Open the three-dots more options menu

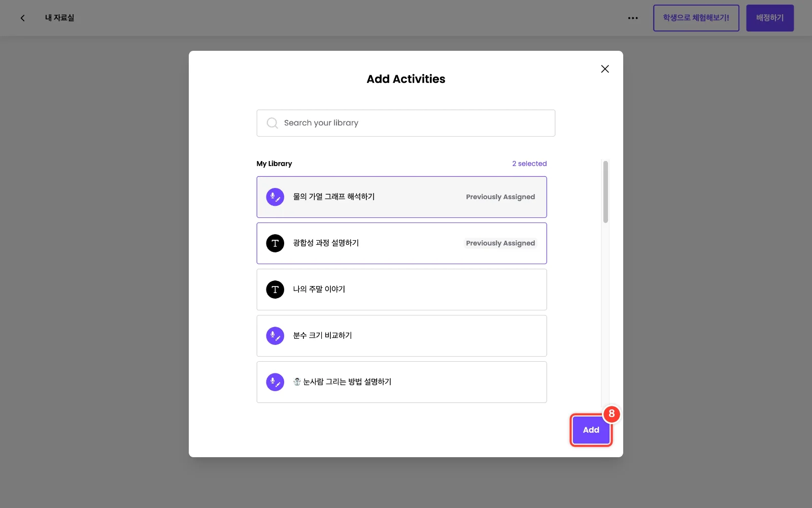(x=633, y=18)
